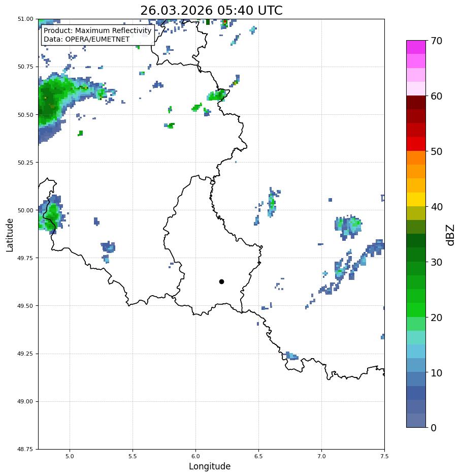Click colorbar tick label "30"
The image size is (461, 476).
click(437, 262)
